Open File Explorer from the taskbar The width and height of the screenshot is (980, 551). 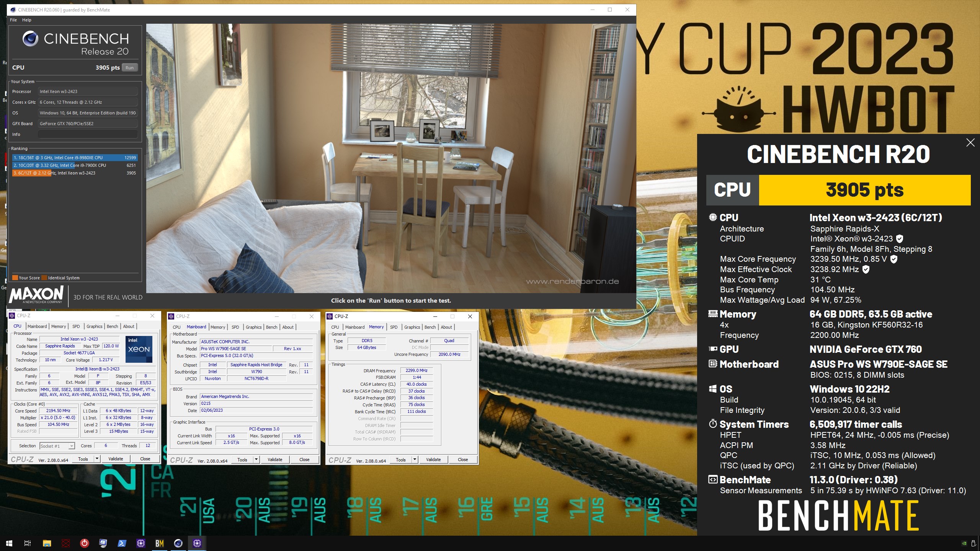47,543
